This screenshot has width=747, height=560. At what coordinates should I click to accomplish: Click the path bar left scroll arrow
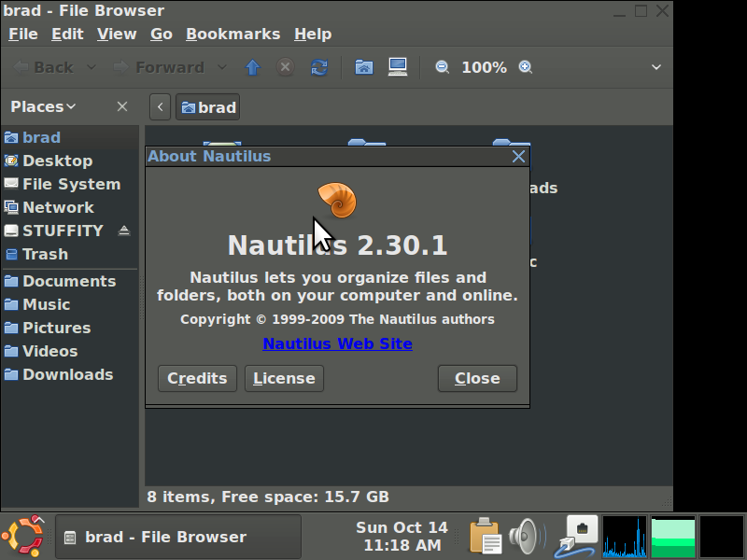pyautogui.click(x=160, y=107)
